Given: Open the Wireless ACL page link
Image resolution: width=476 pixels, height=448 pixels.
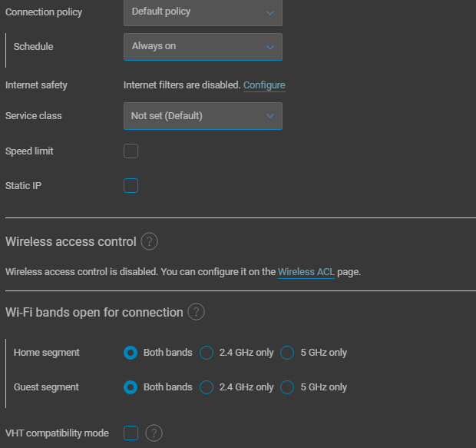Looking at the screenshot, I should pyautogui.click(x=306, y=272).
